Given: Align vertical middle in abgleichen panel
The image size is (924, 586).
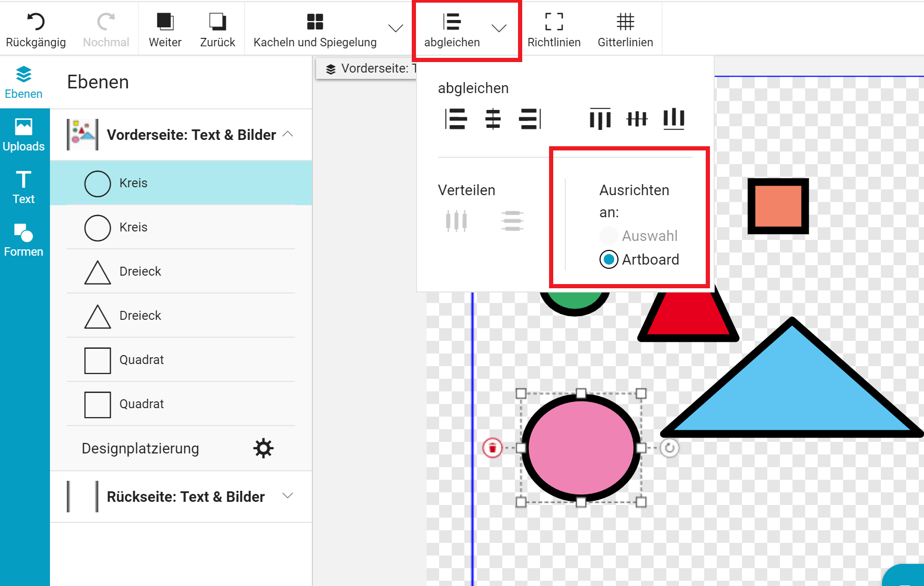Looking at the screenshot, I should (x=637, y=118).
